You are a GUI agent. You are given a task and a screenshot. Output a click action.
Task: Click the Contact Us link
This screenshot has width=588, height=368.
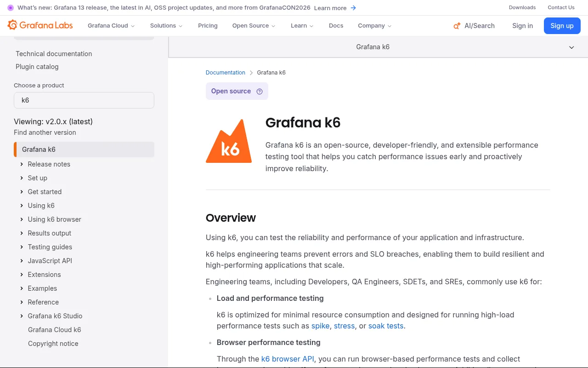(x=561, y=7)
